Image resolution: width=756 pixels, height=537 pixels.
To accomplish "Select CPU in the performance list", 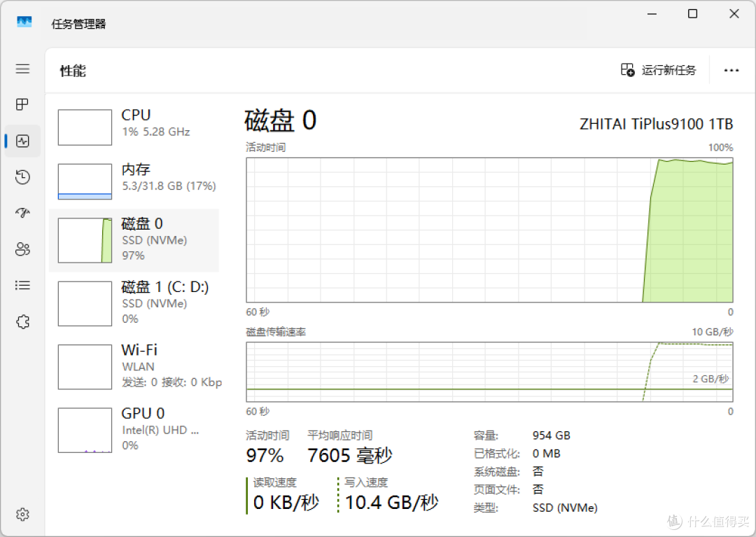I will click(134, 127).
